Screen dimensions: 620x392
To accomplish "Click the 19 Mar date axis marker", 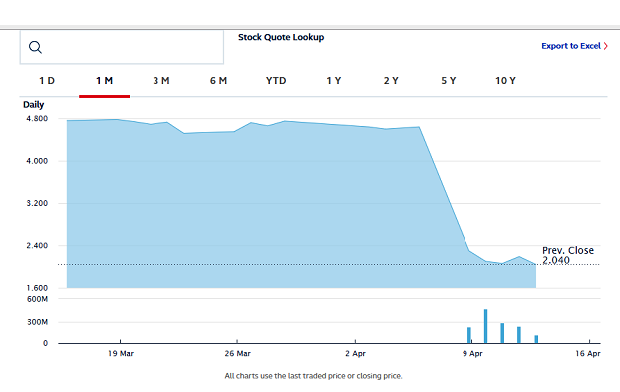I will click(121, 353).
